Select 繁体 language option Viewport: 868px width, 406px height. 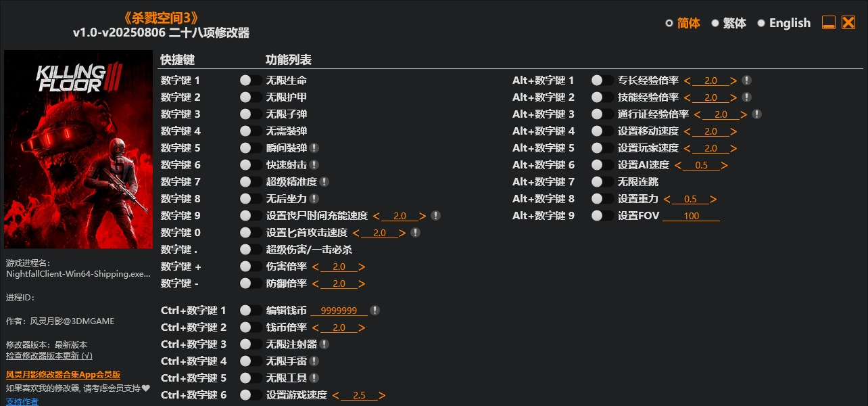[x=728, y=23]
